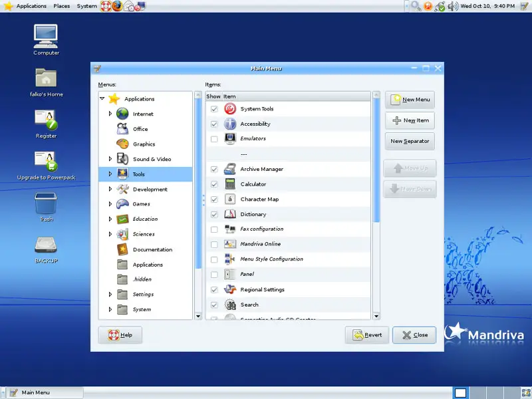The width and height of the screenshot is (532, 399).
Task: Click the Register desktop icon
Action: click(x=46, y=120)
